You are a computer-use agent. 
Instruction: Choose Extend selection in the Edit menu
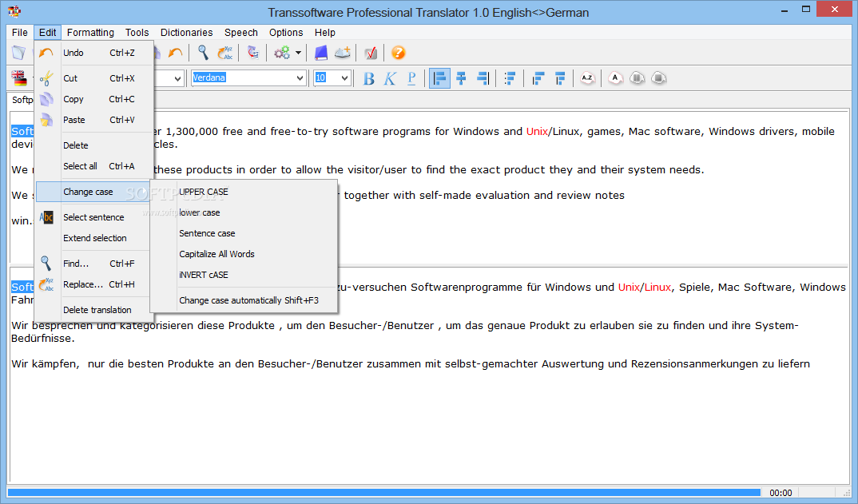pos(93,238)
